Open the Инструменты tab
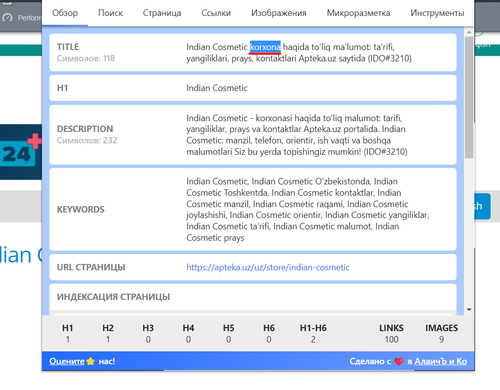 437,13
